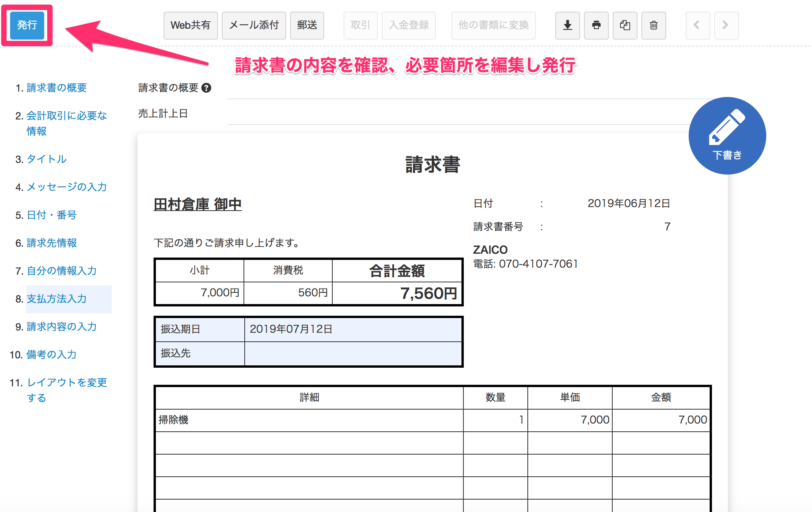Click the 単価 column header
Screen dimensions: 812x512
[x=570, y=398]
